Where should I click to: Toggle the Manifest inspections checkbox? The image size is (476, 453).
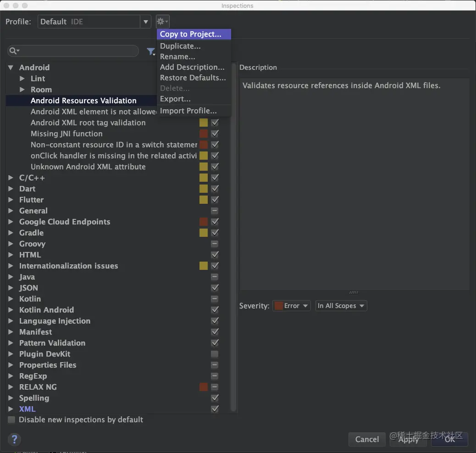215,332
